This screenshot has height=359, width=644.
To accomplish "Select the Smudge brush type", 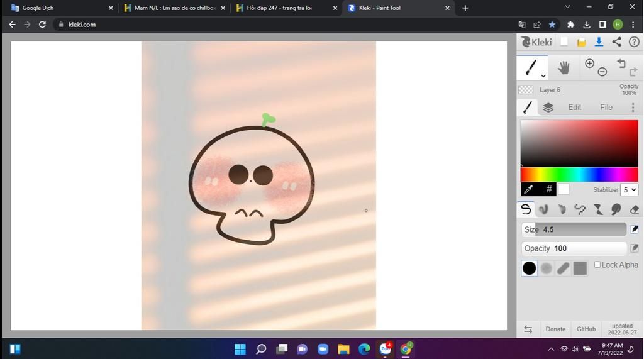I will (x=616, y=209).
